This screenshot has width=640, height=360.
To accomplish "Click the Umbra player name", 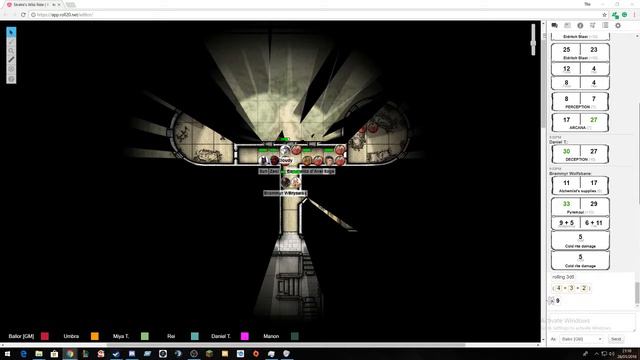I will pyautogui.click(x=71, y=336).
